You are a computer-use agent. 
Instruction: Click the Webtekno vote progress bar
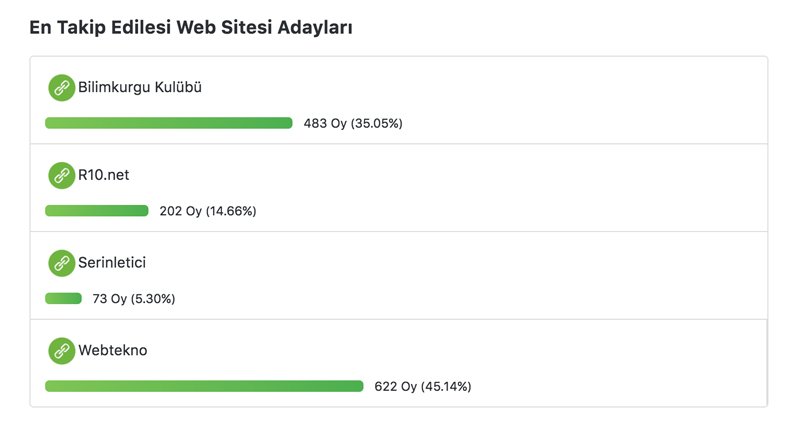tap(204, 386)
